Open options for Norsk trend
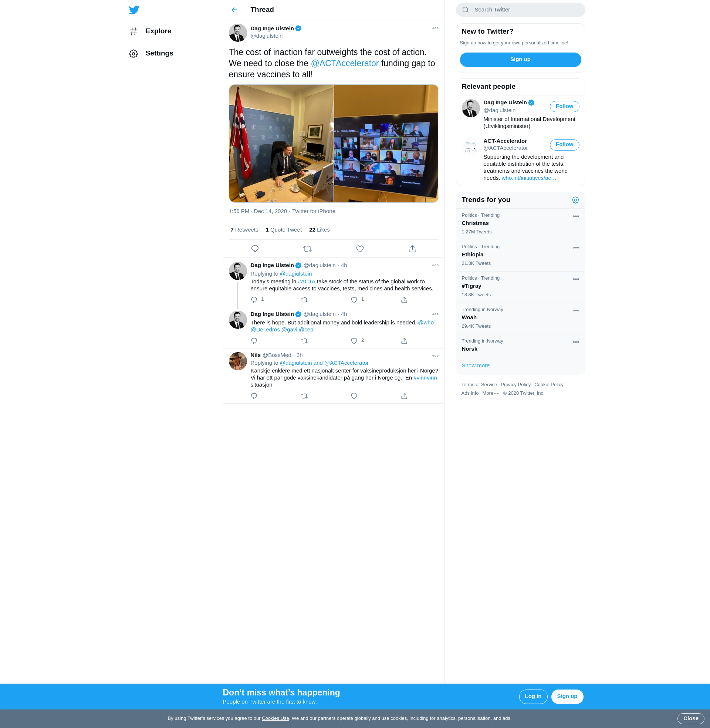Screen dimensions: 710x728 coord(576,342)
